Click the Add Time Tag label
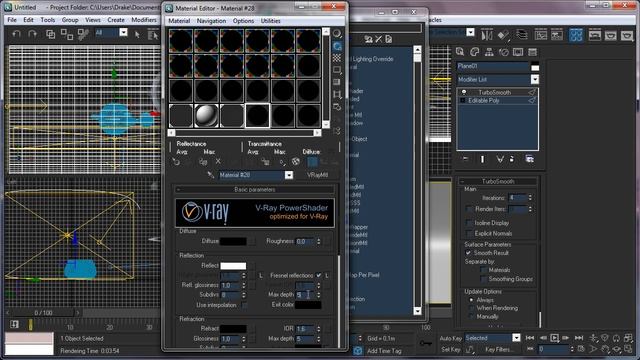 384,351
